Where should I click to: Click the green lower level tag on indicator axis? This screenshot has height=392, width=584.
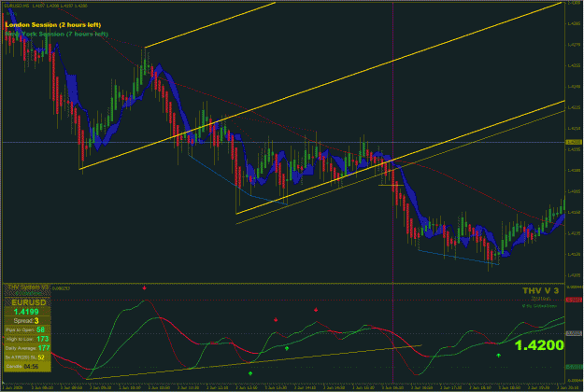click(574, 367)
